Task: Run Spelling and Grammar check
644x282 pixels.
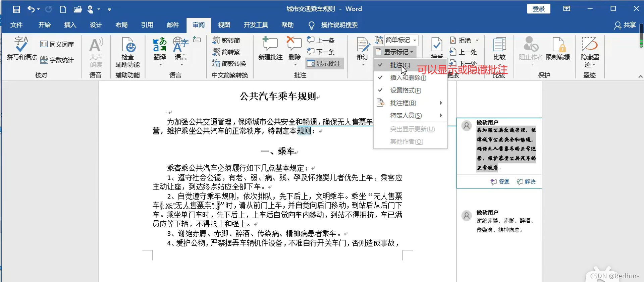Action: (22, 49)
